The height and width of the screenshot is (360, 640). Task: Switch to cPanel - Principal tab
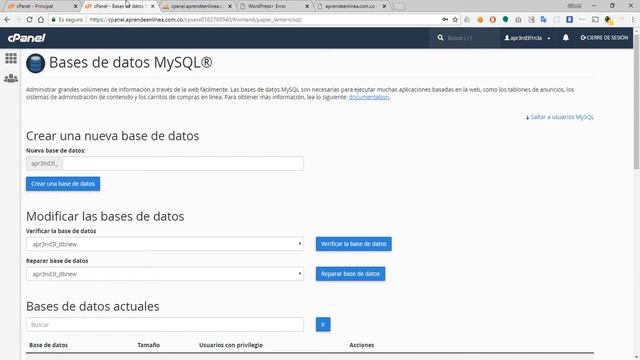(40, 6)
